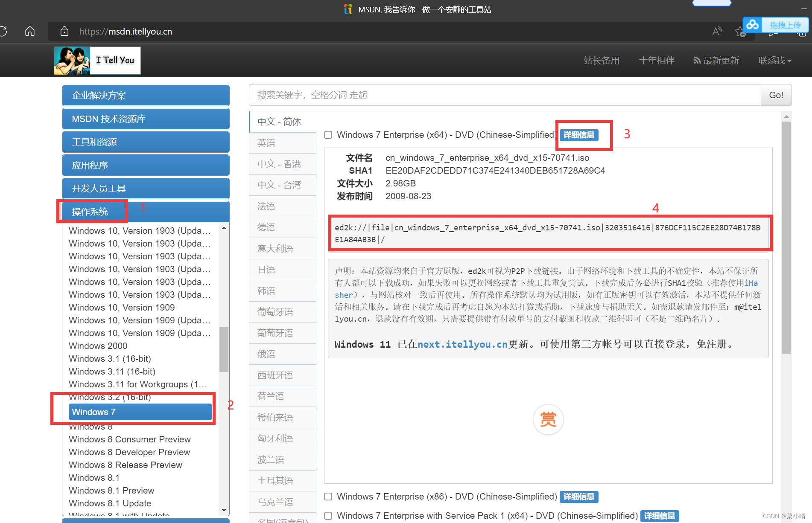Screen dimensions: 812x523
Task: Check the Enterprise with Service Pack 1 (x64) checkbox
Action: 328,516
